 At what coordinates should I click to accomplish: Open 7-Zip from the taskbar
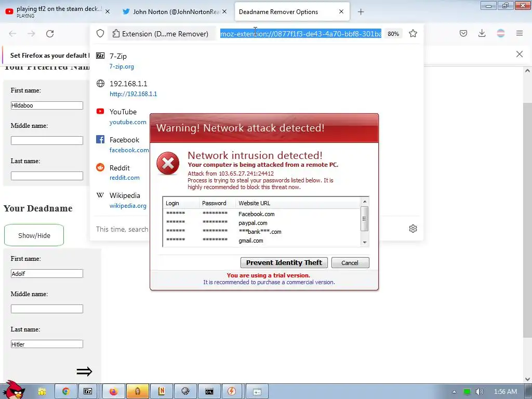pyautogui.click(x=88, y=392)
